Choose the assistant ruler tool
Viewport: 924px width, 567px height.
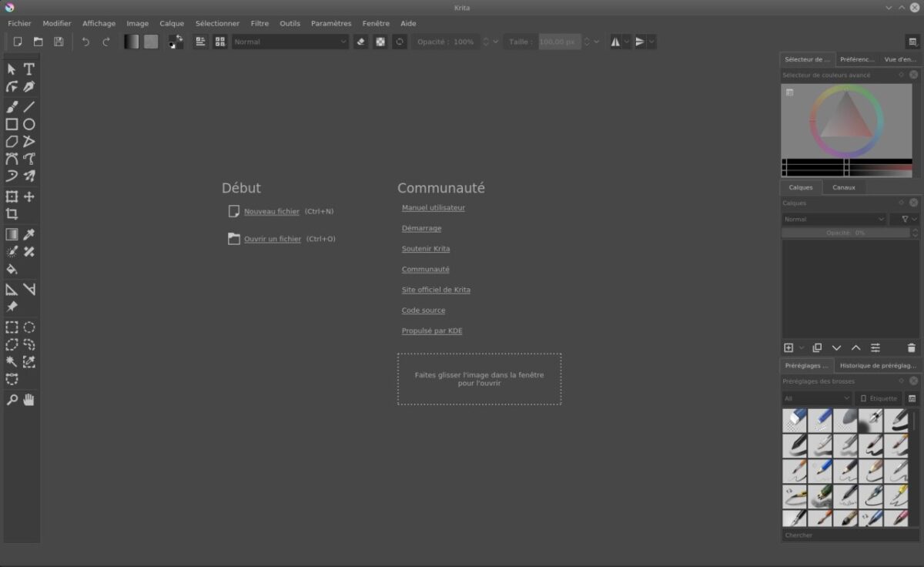(12, 290)
